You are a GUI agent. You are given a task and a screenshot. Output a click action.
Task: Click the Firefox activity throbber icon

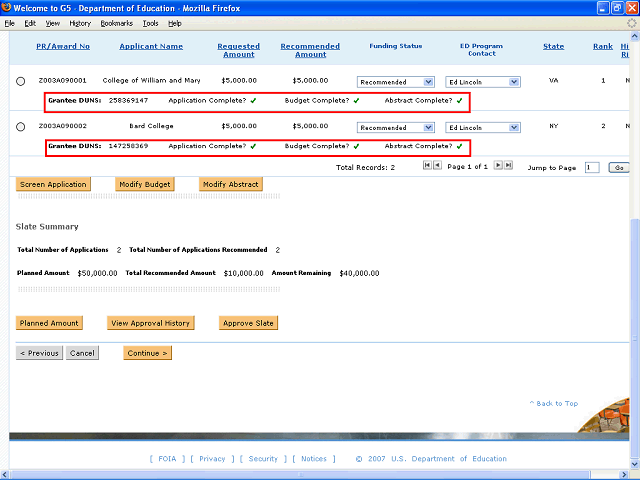[631, 22]
